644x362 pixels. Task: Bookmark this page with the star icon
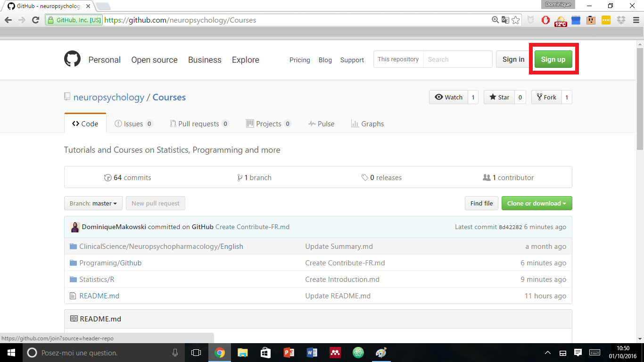516,20
